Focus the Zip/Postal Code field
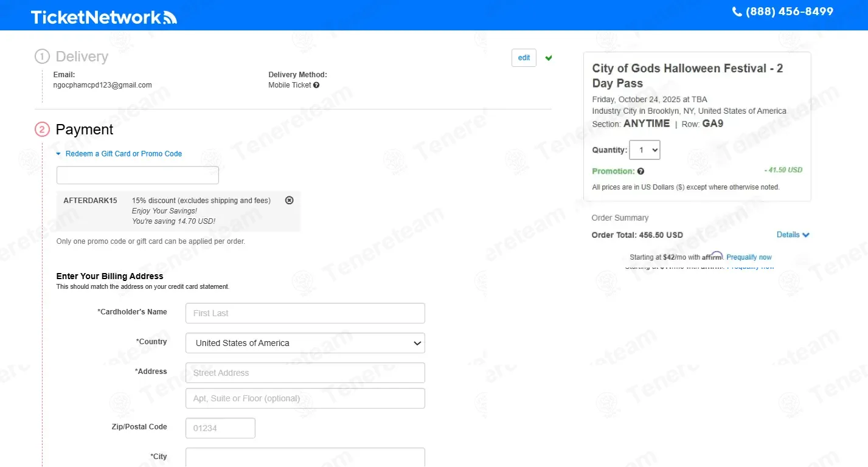This screenshot has height=467, width=868. [220, 428]
